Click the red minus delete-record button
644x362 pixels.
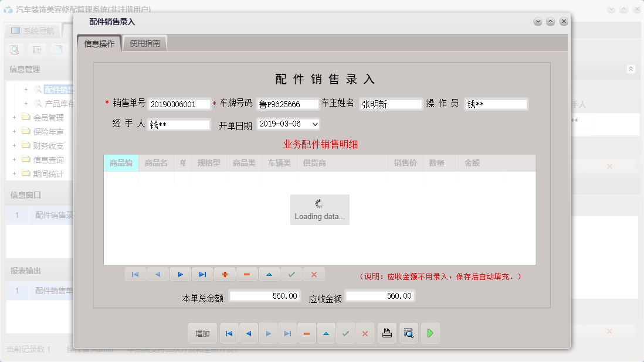307,333
